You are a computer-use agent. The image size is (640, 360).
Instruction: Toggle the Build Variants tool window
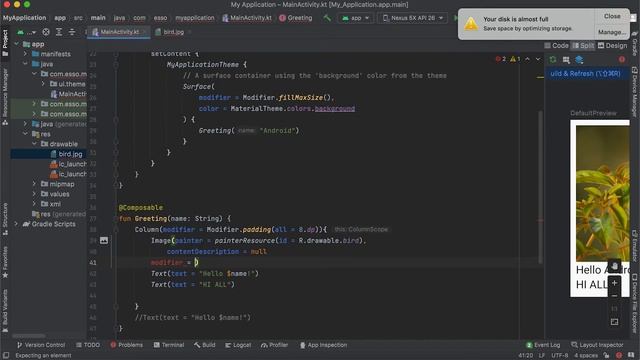[x=5, y=311]
